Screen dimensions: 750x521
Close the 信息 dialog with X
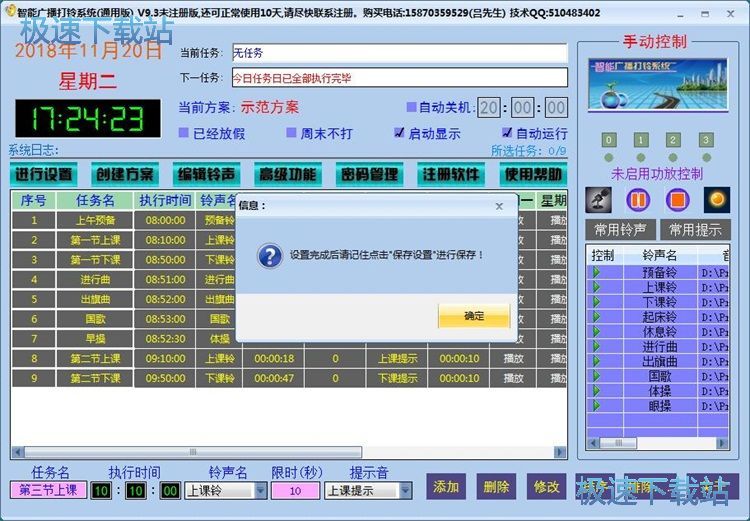click(x=499, y=206)
